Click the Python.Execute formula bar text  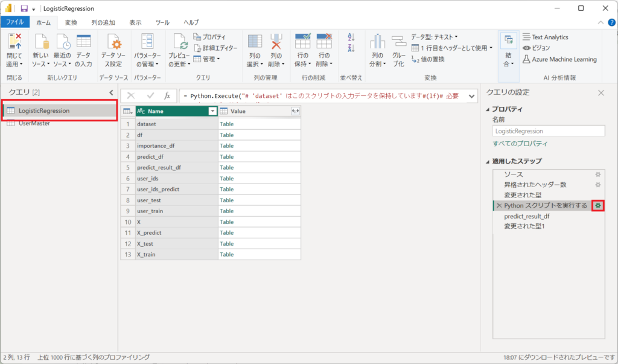321,96
